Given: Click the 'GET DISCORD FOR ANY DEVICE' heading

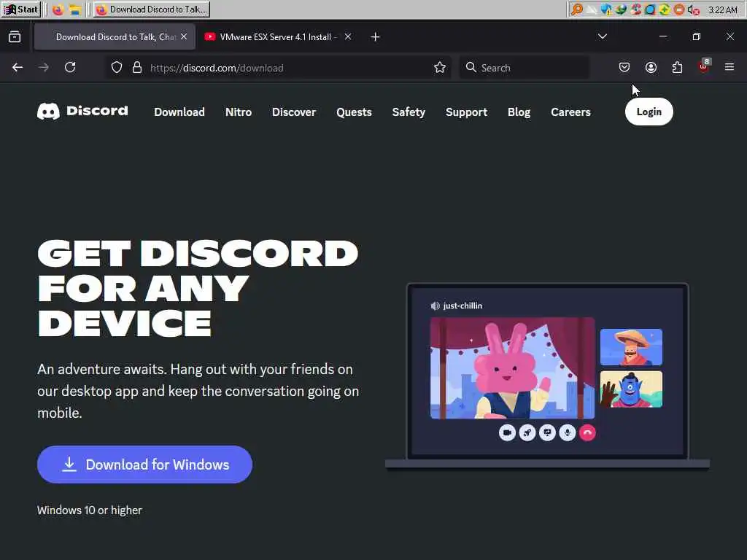Looking at the screenshot, I should tap(198, 289).
